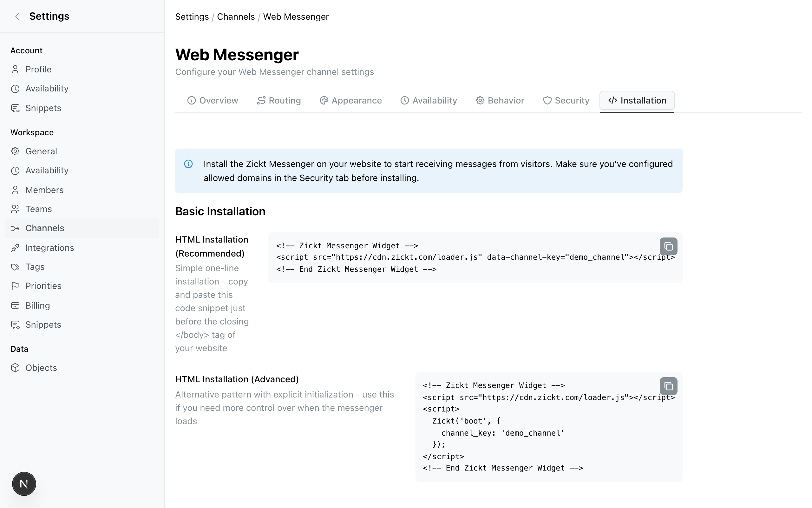
Task: Click the Account Availability clock icon
Action: (15, 89)
